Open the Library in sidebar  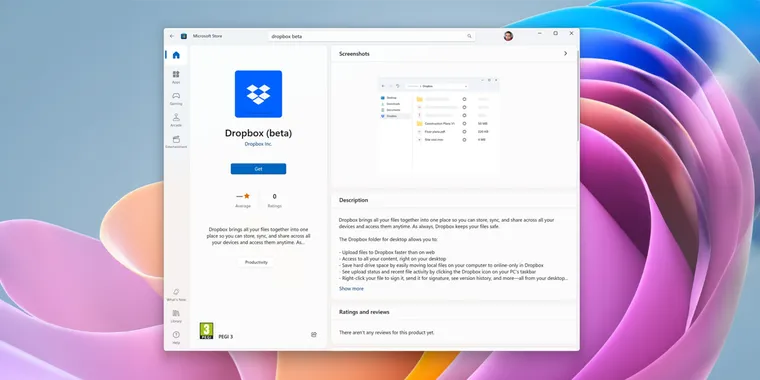(176, 316)
